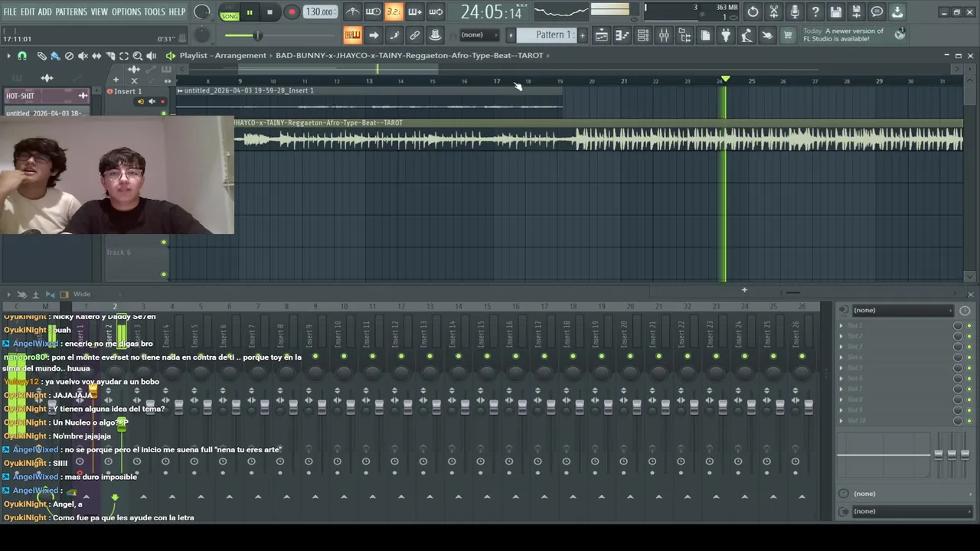This screenshot has width=980, height=551.
Task: Mute mixer Insert 9 via green LED
Action: click(315, 357)
